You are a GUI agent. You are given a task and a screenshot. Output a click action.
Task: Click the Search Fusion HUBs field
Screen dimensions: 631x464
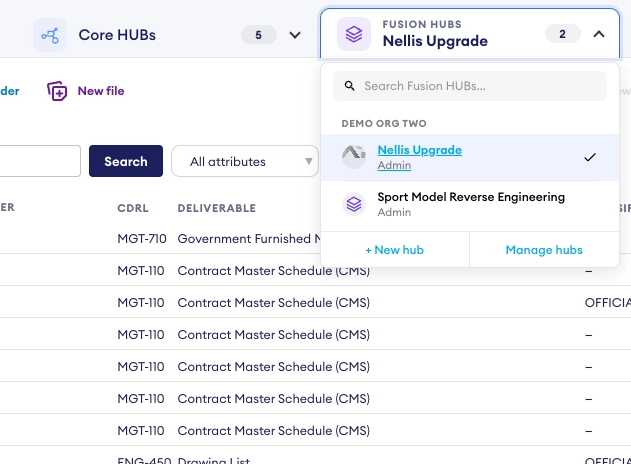(x=470, y=86)
